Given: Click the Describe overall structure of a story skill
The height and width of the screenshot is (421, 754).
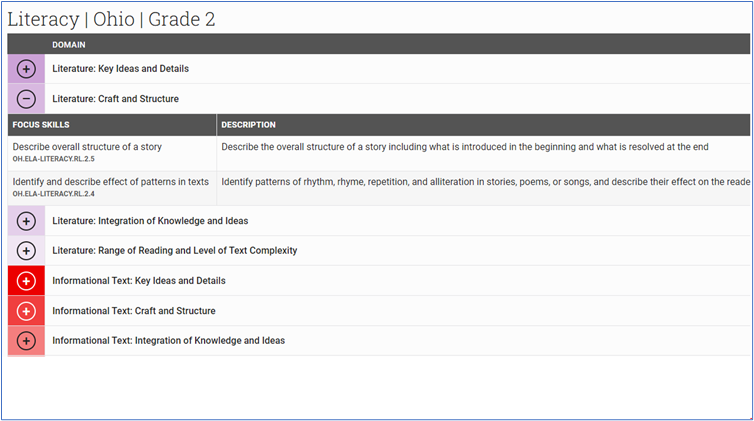Looking at the screenshot, I should pyautogui.click(x=87, y=147).
